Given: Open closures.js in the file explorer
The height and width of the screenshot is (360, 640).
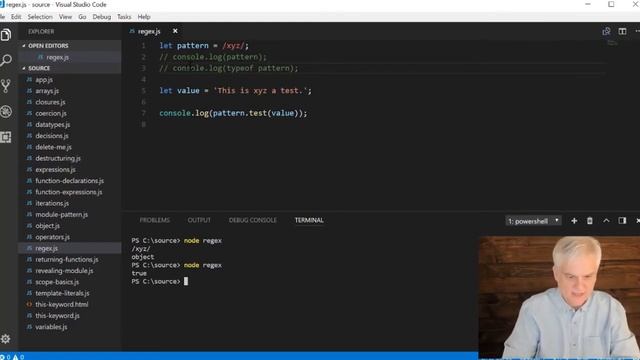Looking at the screenshot, I should pos(50,102).
